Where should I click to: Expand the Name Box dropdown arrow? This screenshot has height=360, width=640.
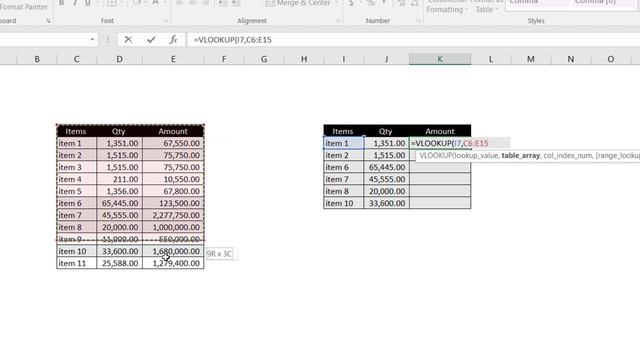(x=92, y=40)
